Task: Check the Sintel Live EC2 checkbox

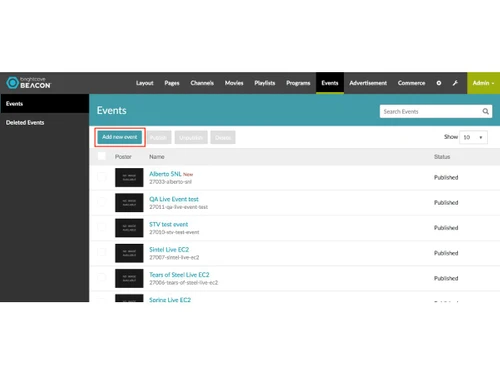Action: coord(102,252)
